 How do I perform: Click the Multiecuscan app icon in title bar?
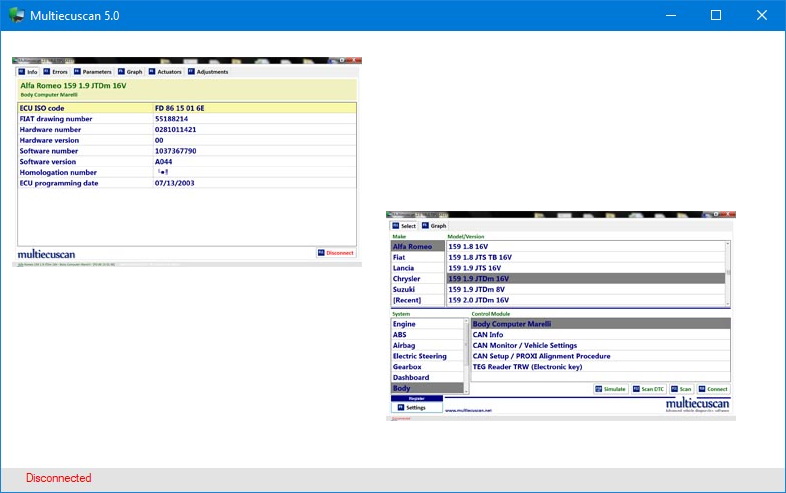click(17, 15)
